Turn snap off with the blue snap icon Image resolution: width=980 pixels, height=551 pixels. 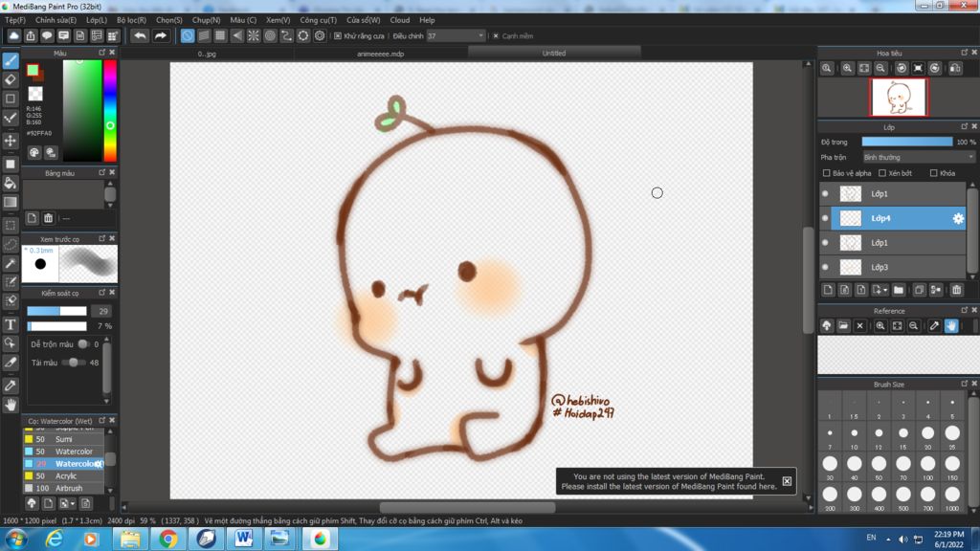[188, 36]
